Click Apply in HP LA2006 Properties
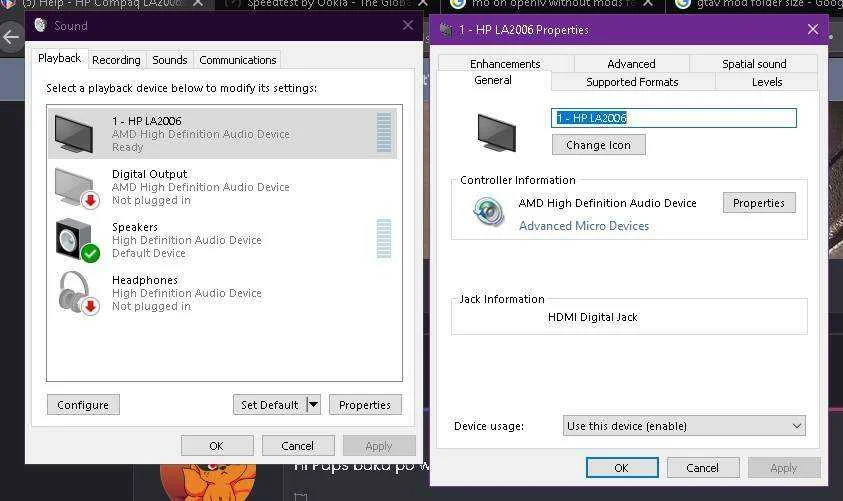Screen dimensions: 843x501 pyautogui.click(x=784, y=468)
